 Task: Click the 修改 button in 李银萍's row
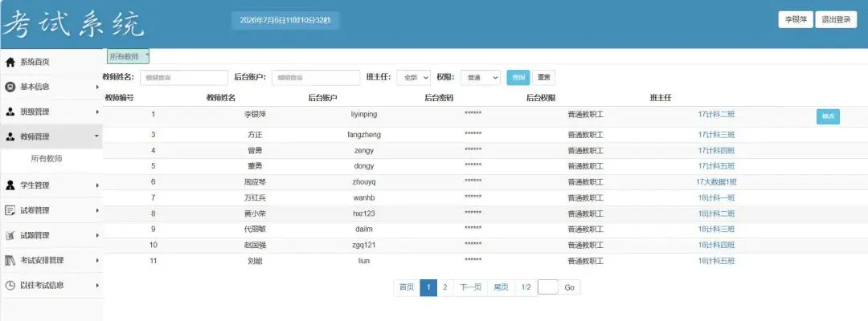[x=828, y=116]
